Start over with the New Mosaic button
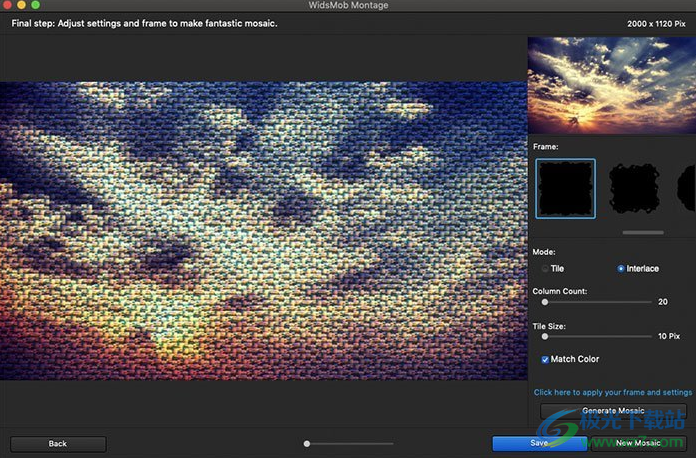The height and width of the screenshot is (458, 696). (x=638, y=443)
